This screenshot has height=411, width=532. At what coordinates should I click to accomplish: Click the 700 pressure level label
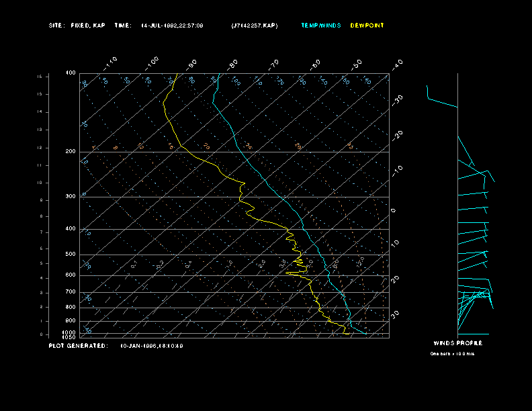71,291
